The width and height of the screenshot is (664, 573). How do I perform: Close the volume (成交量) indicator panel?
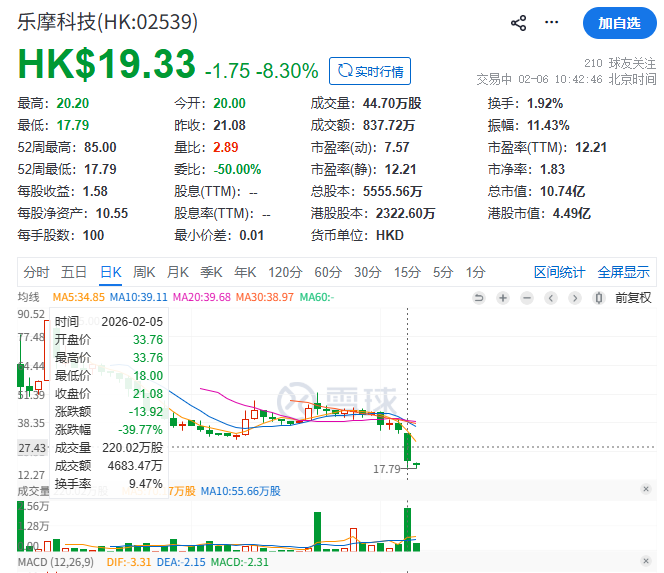point(645,490)
